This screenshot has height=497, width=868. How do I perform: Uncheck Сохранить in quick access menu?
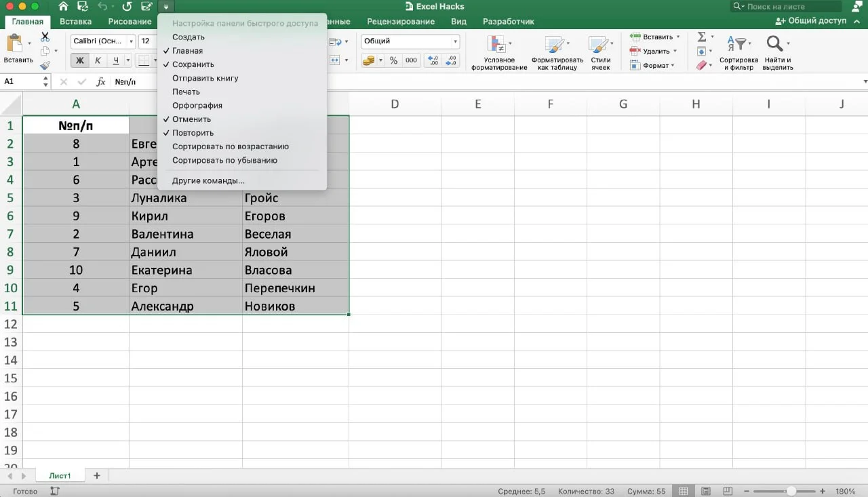pyautogui.click(x=193, y=64)
